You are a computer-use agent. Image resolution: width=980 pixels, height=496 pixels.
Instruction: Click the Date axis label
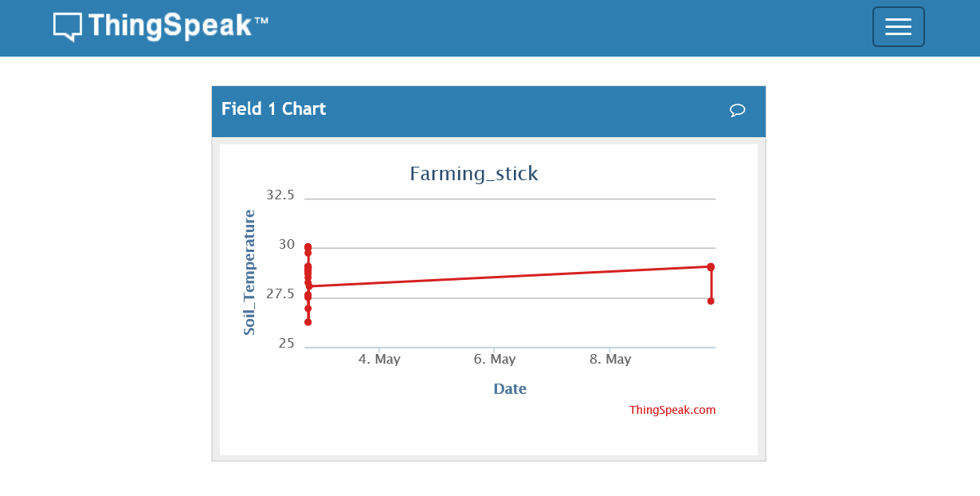click(x=510, y=388)
